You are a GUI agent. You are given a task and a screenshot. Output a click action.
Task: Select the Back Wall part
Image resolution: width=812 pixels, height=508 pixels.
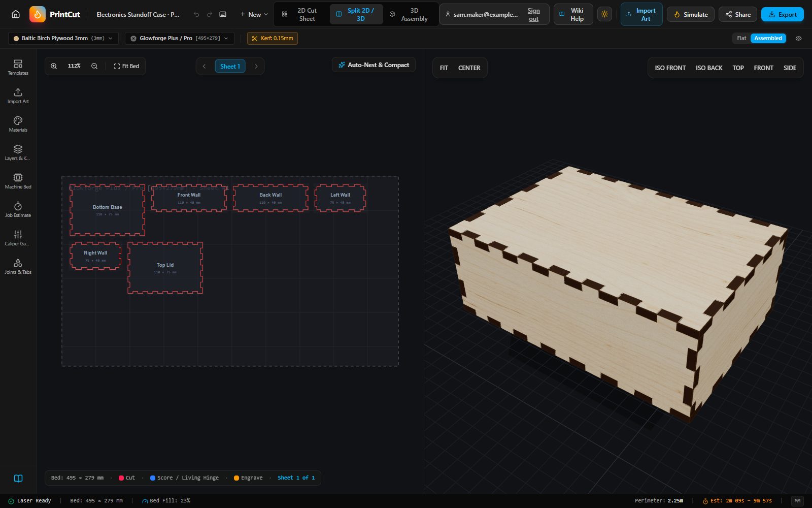coord(270,198)
